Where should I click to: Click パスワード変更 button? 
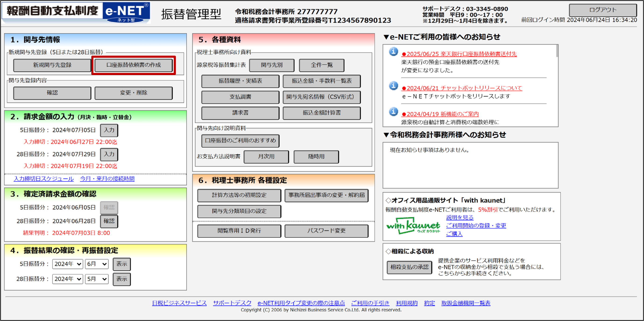pos(326,231)
